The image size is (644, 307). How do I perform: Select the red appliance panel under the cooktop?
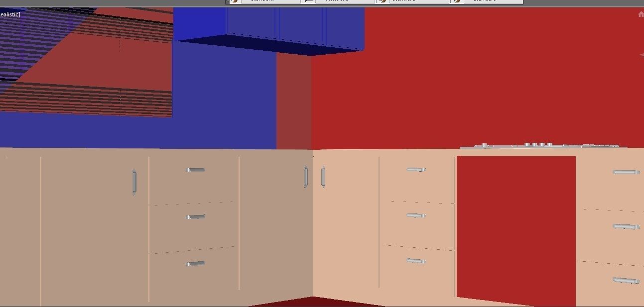pyautogui.click(x=516, y=230)
